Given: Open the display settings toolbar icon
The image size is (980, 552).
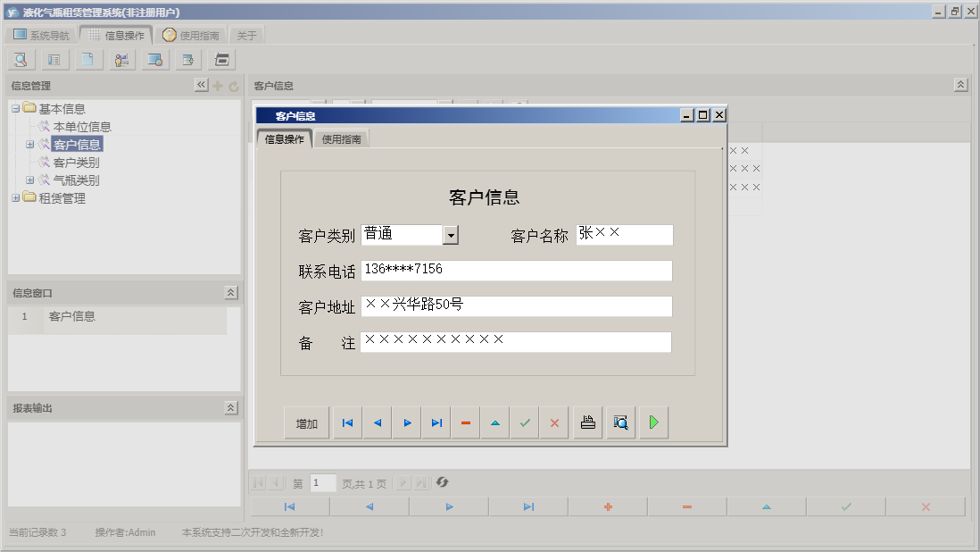Looking at the screenshot, I should (154, 59).
